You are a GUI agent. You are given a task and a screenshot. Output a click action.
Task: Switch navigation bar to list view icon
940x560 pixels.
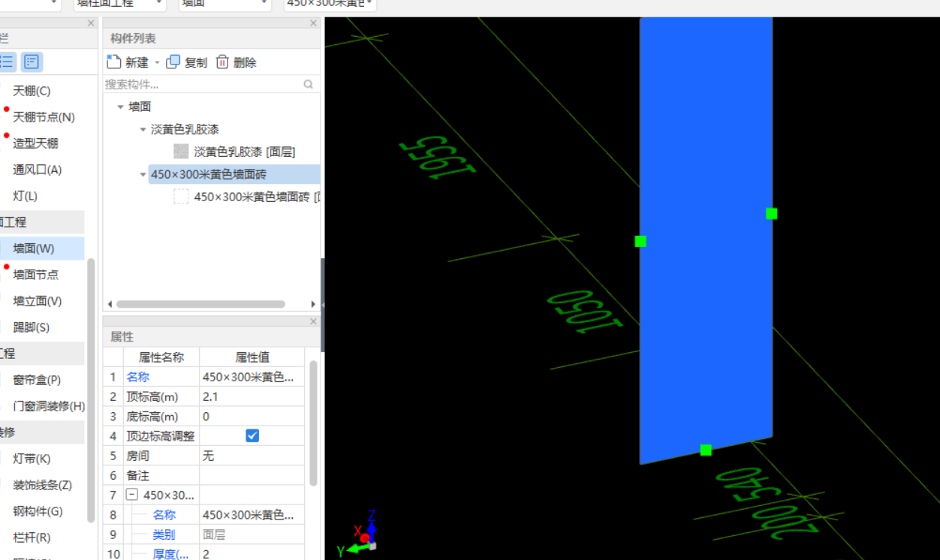pos(7,62)
